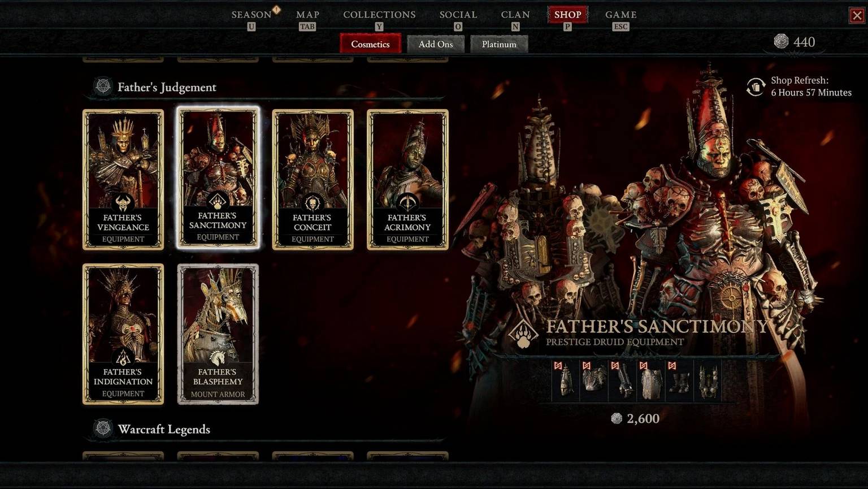Click the orange notification diamond on SEASON

click(276, 9)
